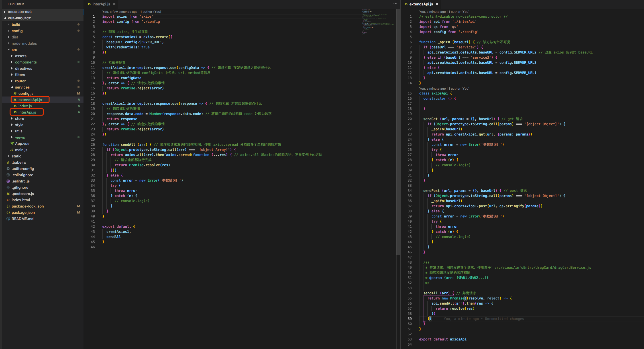This screenshot has width=644, height=349.
Task: Expand the components folder
Action: point(26,62)
